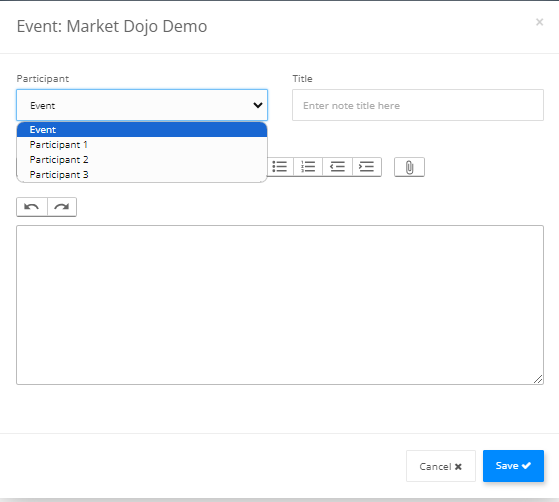Insert a bulleted list
Viewport: 559px width, 502px height.
click(280, 167)
